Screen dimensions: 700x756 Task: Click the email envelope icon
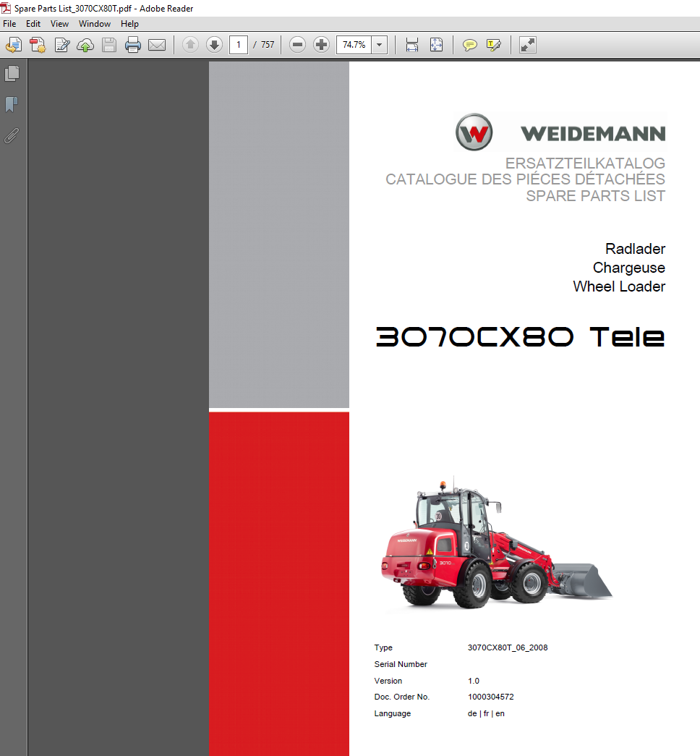tap(157, 45)
